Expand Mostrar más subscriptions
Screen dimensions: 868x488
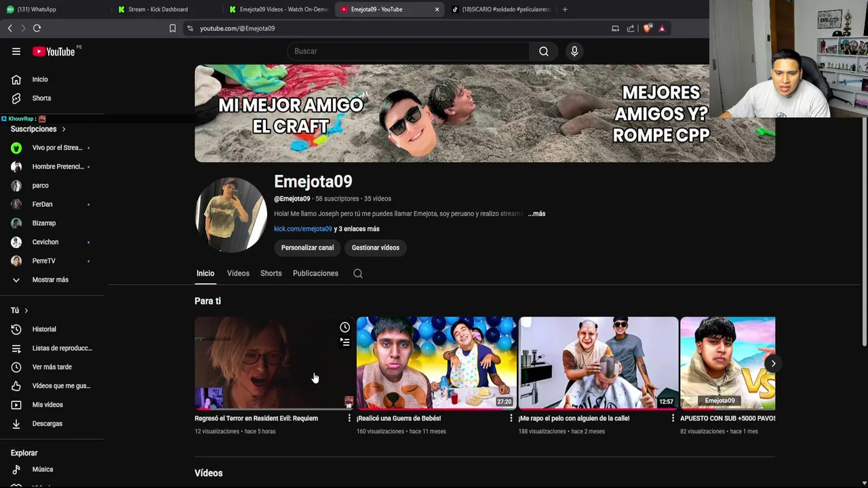[x=52, y=280]
